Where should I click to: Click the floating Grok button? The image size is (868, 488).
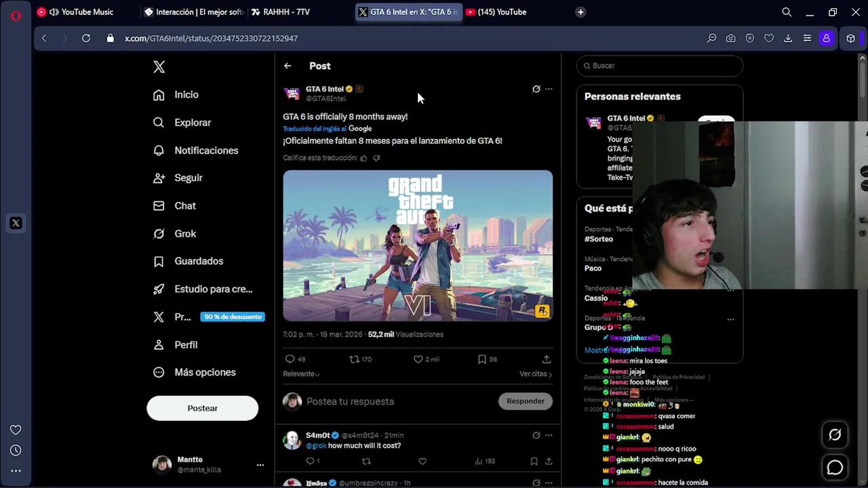click(x=835, y=435)
